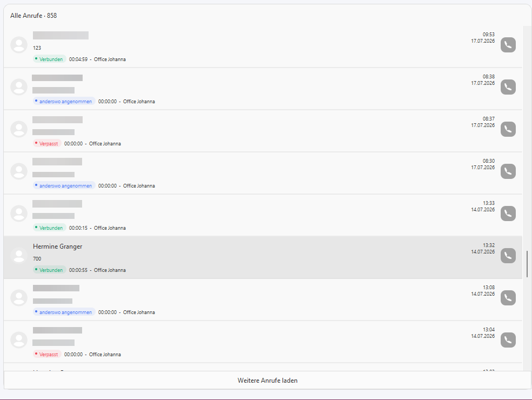Click the Verbunden badge with duration 00:00:15
The width and height of the screenshot is (532, 400).
50,228
